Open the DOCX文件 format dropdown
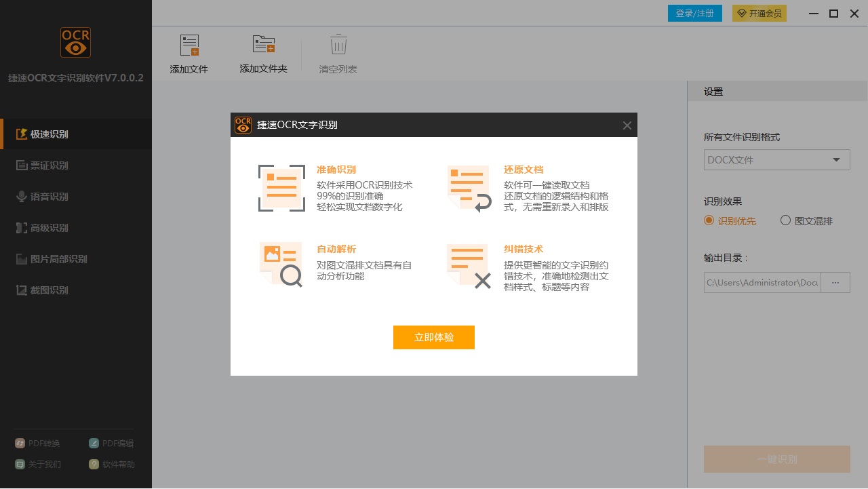Screen dimensions: 868x489 click(x=776, y=159)
